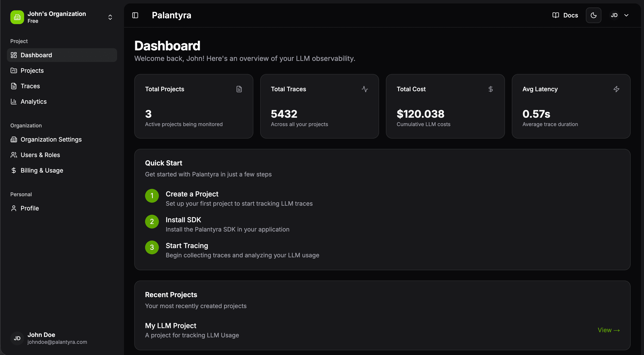644x355 pixels.
Task: Toggle the sidebar collapse control
Action: coord(135,15)
